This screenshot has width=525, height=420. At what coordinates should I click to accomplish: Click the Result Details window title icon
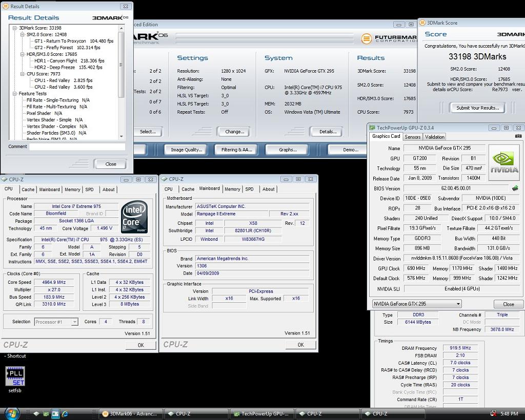[x=6, y=6]
